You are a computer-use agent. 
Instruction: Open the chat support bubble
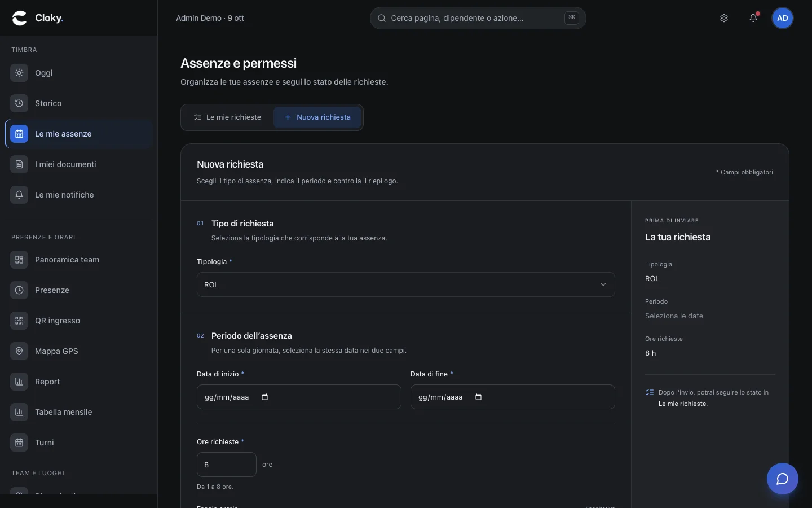(x=783, y=479)
